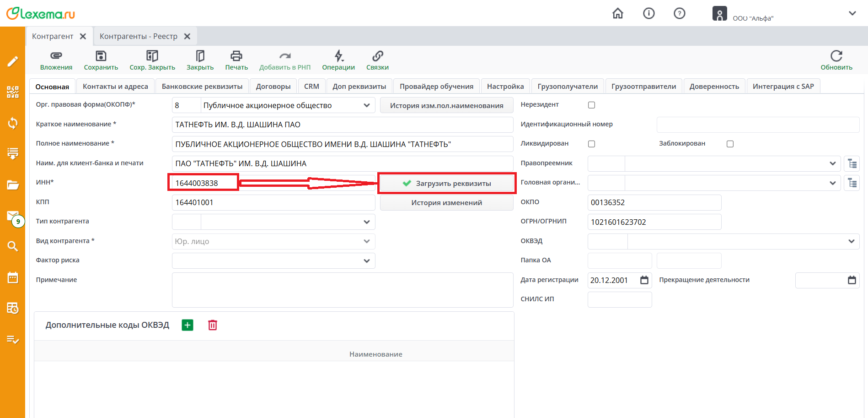Click the Связки link icon
Image resolution: width=868 pixels, height=418 pixels.
[x=377, y=56]
